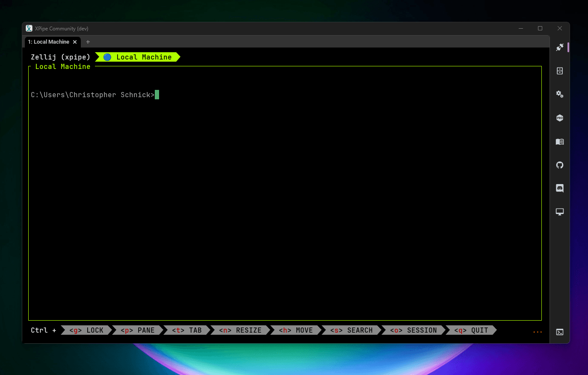Add a new terminal tab with plus

coord(88,42)
